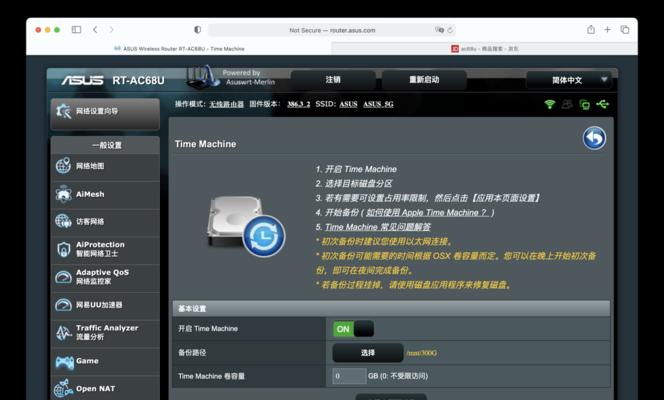Open the 简体中文 language dropdown

click(x=569, y=80)
